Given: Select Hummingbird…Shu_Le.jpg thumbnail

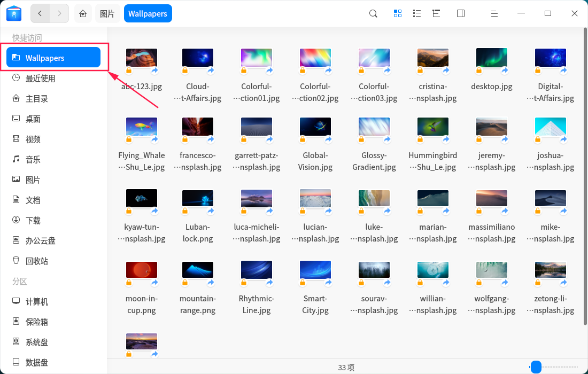Looking at the screenshot, I should (433, 126).
